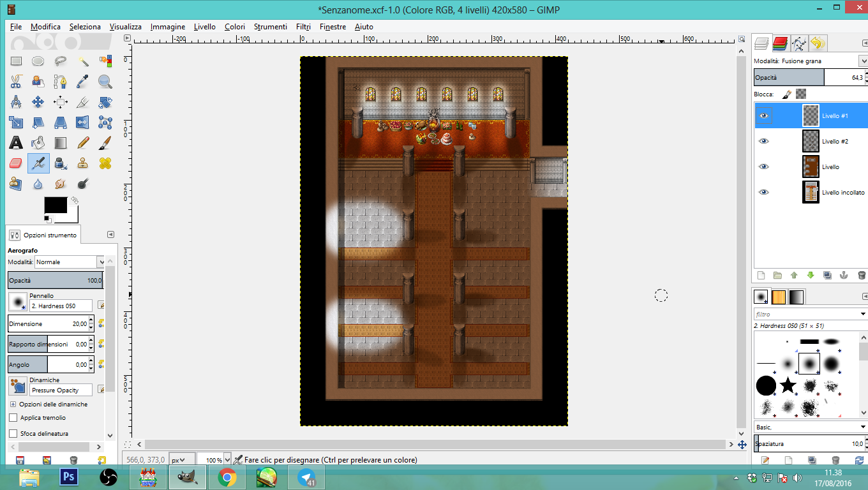Select the Rectangle Select tool
This screenshot has width=868, height=490.
16,61
